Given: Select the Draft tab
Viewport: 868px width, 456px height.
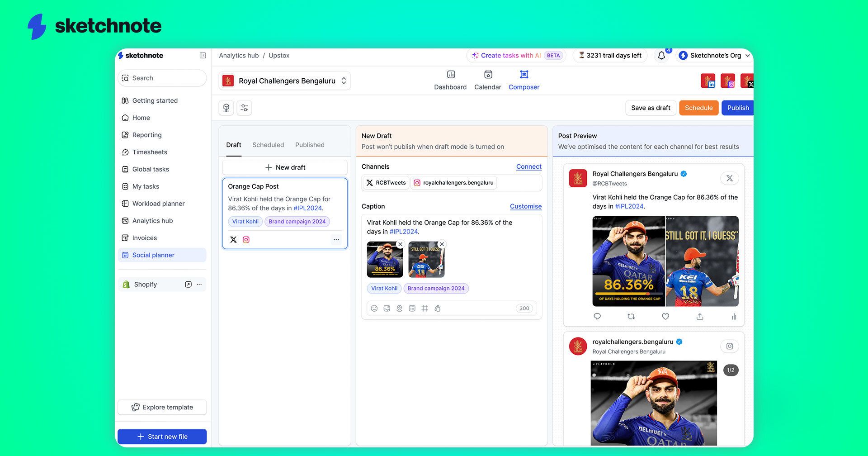Looking at the screenshot, I should tap(234, 145).
